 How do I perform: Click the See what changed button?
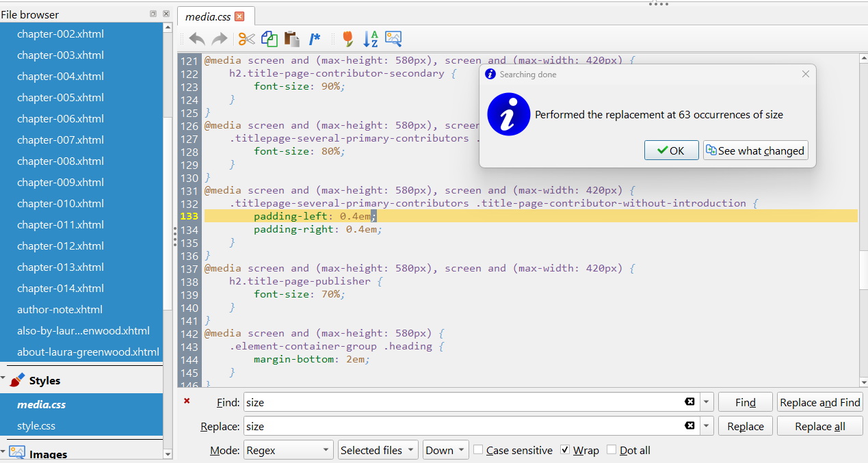point(755,150)
